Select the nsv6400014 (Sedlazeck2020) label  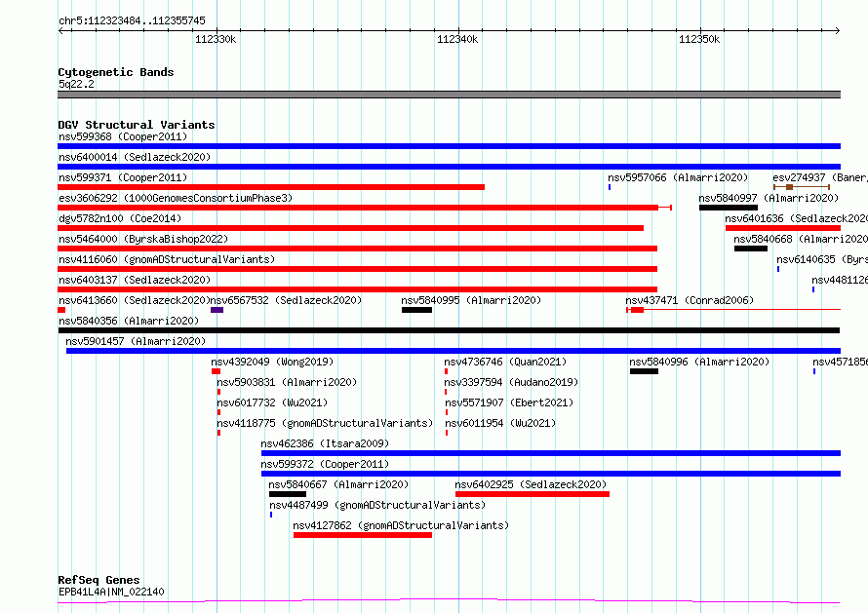click(x=135, y=157)
